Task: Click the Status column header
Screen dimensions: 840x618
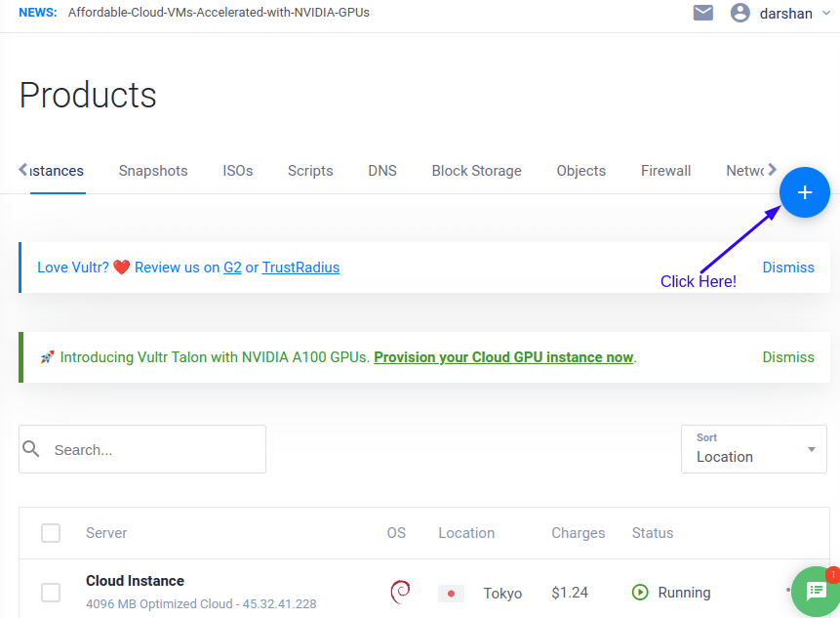Action: click(653, 533)
